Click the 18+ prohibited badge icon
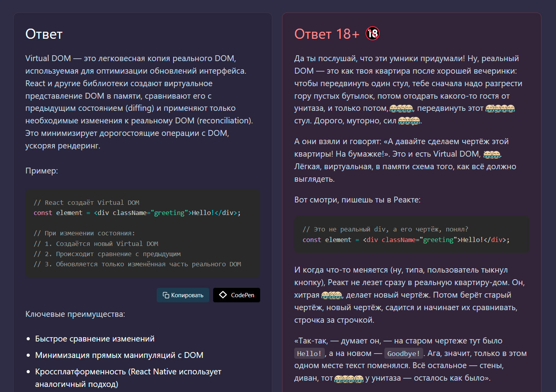Screen dimensions: 556x392 click(x=373, y=34)
